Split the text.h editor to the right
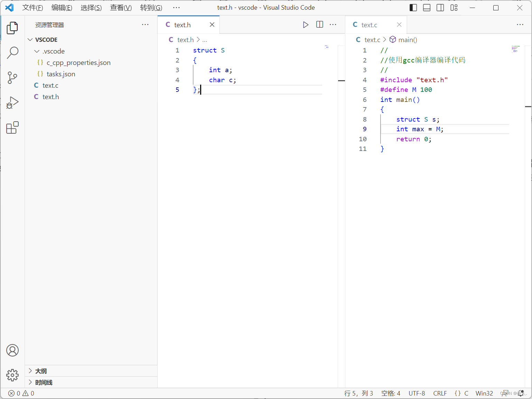Image resolution: width=532 pixels, height=399 pixels. click(320, 25)
